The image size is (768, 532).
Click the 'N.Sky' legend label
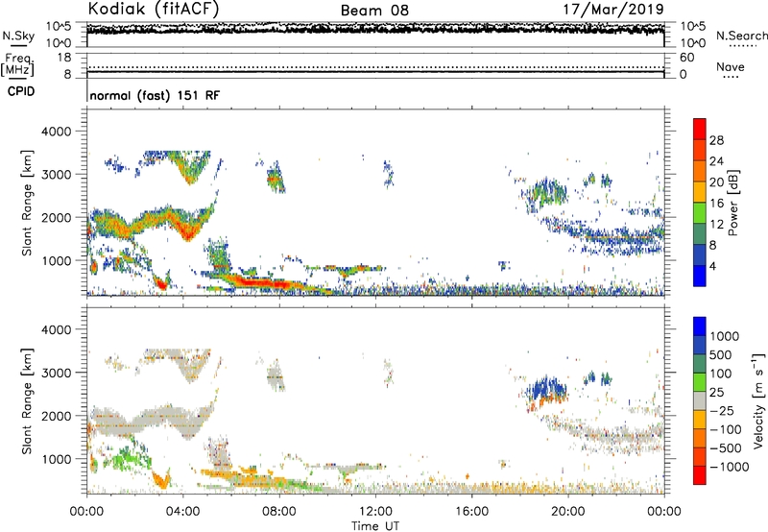(x=18, y=36)
